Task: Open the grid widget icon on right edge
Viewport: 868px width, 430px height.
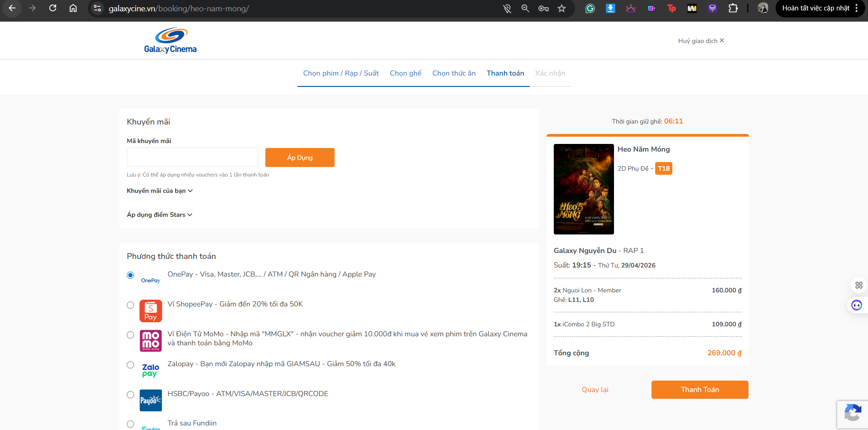Action: click(x=858, y=285)
